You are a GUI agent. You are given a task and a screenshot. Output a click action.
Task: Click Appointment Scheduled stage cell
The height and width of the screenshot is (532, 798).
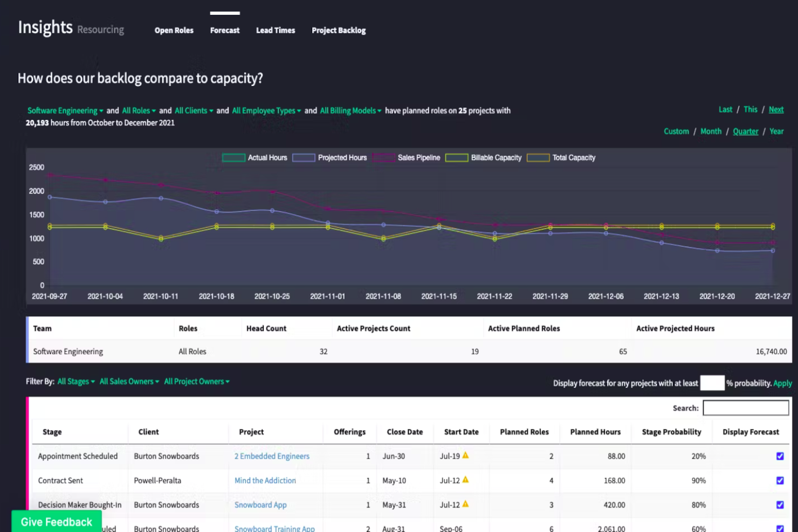tap(78, 456)
